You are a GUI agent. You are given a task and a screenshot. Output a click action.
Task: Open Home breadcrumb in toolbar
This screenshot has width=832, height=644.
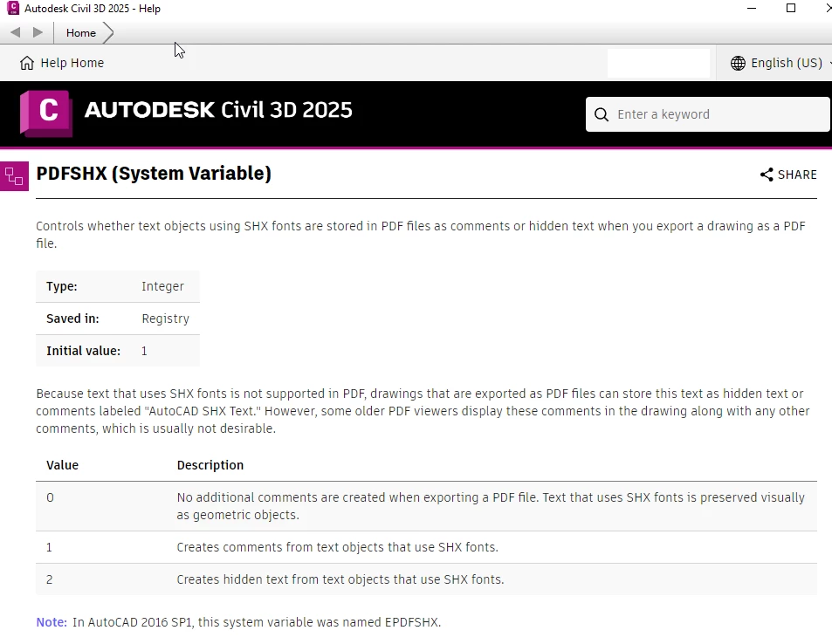(81, 33)
